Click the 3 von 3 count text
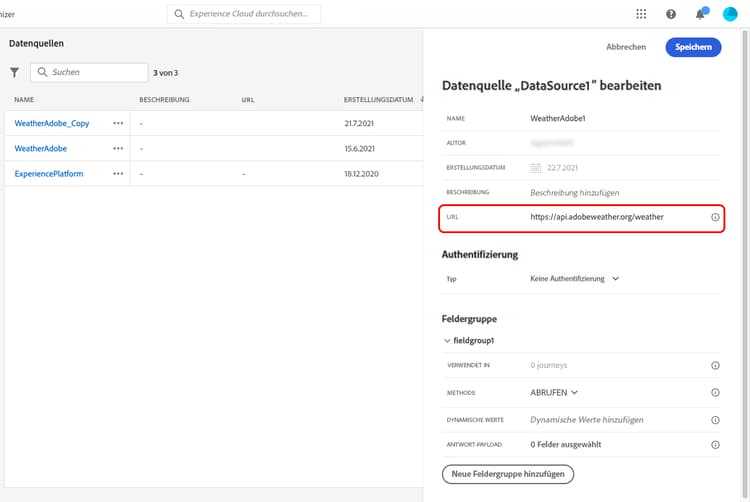The image size is (750, 502). (x=165, y=73)
